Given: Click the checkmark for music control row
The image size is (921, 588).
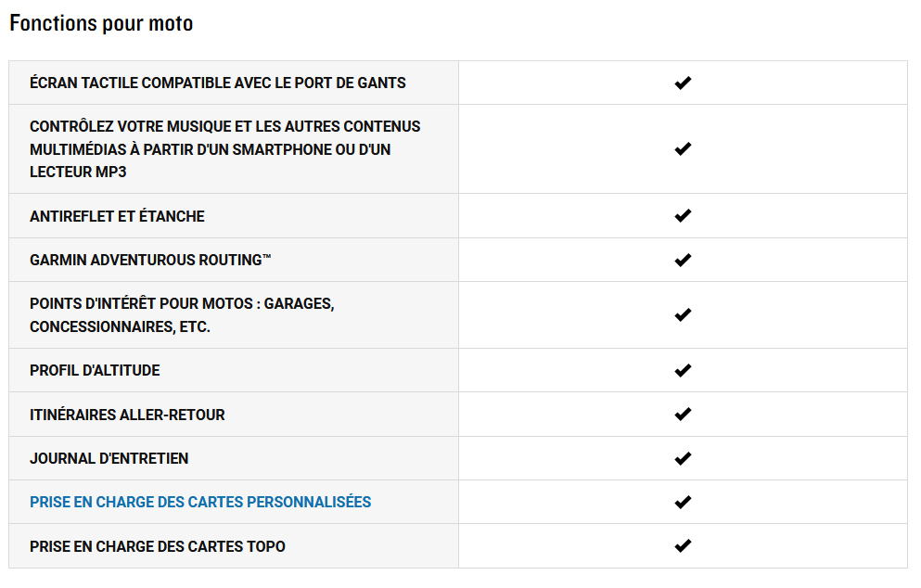Looking at the screenshot, I should [x=683, y=148].
